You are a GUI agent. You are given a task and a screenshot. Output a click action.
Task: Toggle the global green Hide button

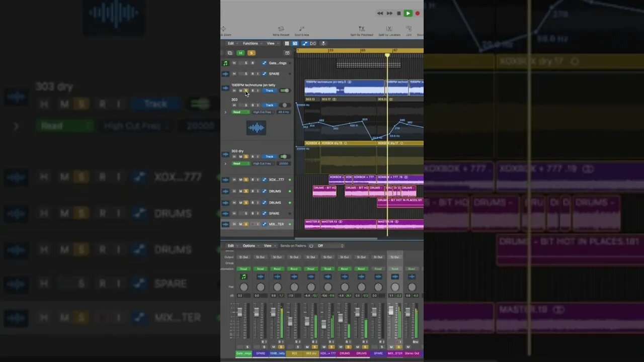tap(240, 53)
